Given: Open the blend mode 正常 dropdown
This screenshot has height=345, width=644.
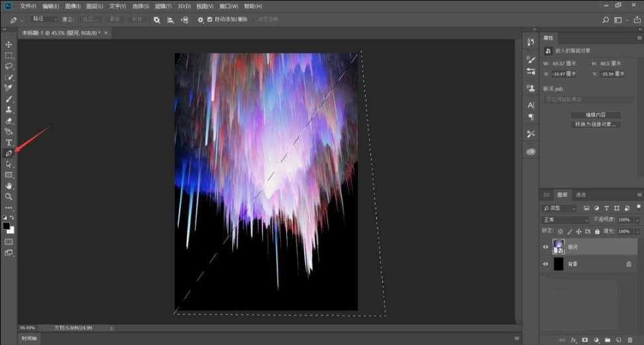Looking at the screenshot, I should tap(565, 219).
